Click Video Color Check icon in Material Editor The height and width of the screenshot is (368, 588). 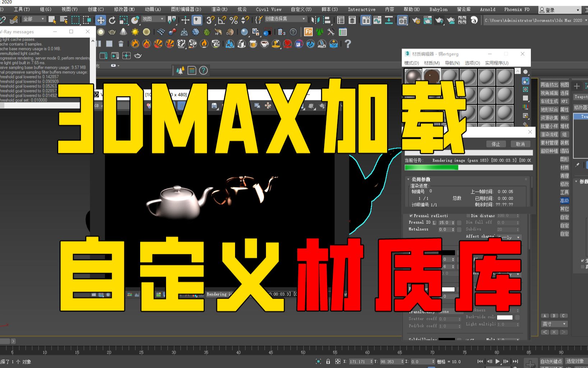point(525,106)
